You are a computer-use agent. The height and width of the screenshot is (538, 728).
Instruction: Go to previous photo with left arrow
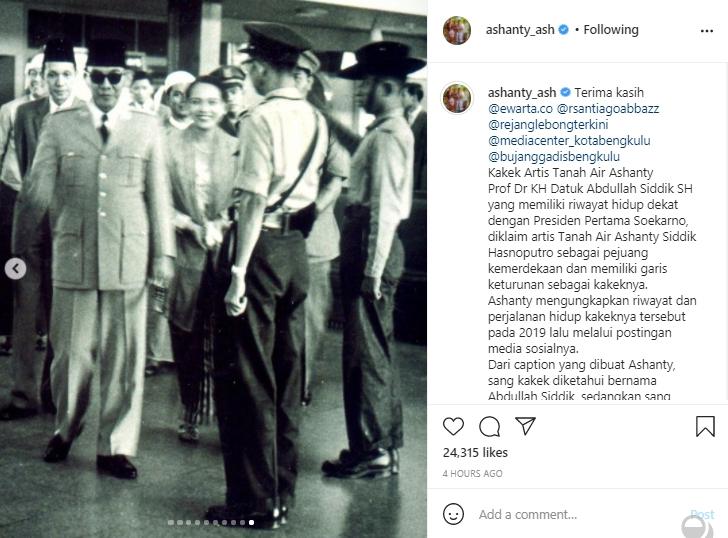15,269
